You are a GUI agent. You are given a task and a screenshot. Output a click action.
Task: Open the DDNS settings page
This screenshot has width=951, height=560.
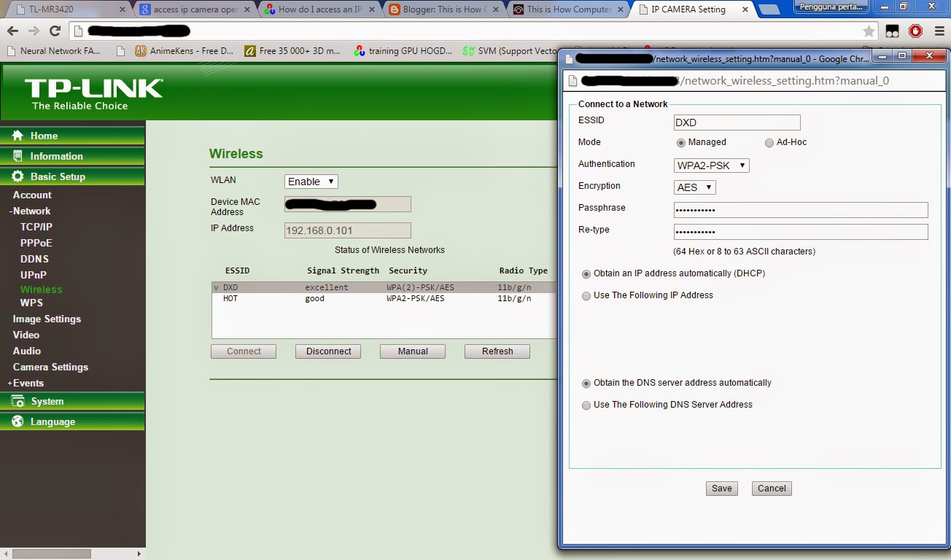coord(34,259)
